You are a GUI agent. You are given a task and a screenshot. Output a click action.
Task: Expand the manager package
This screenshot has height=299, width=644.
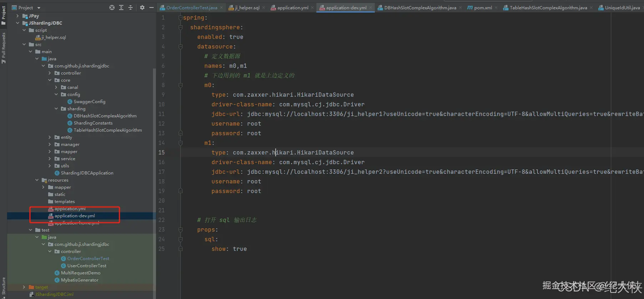point(50,145)
